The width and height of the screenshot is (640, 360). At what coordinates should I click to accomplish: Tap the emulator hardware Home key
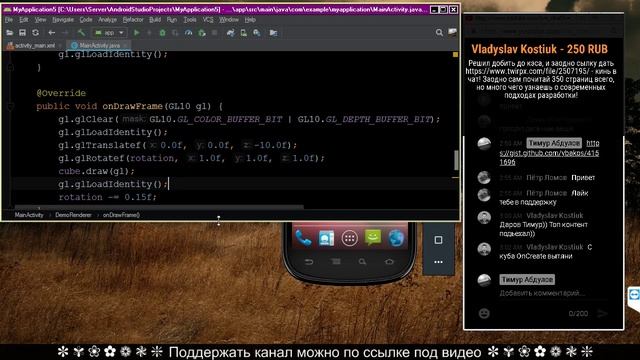pos(389,262)
